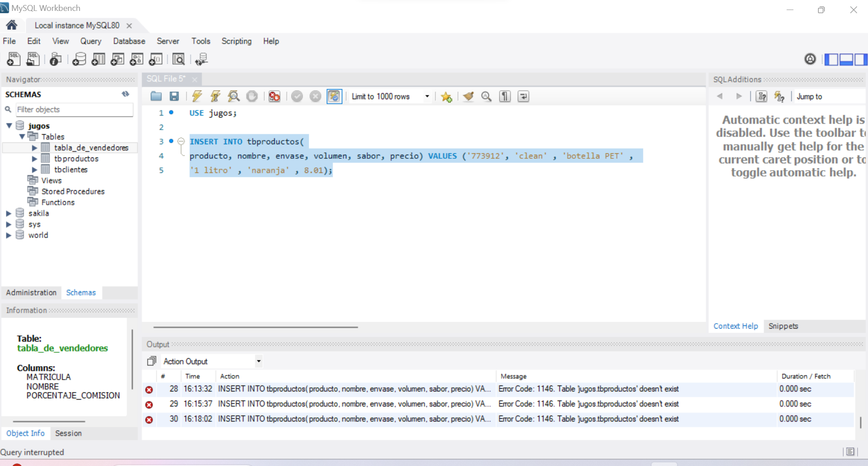868x466 pixels.
Task: Expand the sakila schema
Action: tap(9, 213)
